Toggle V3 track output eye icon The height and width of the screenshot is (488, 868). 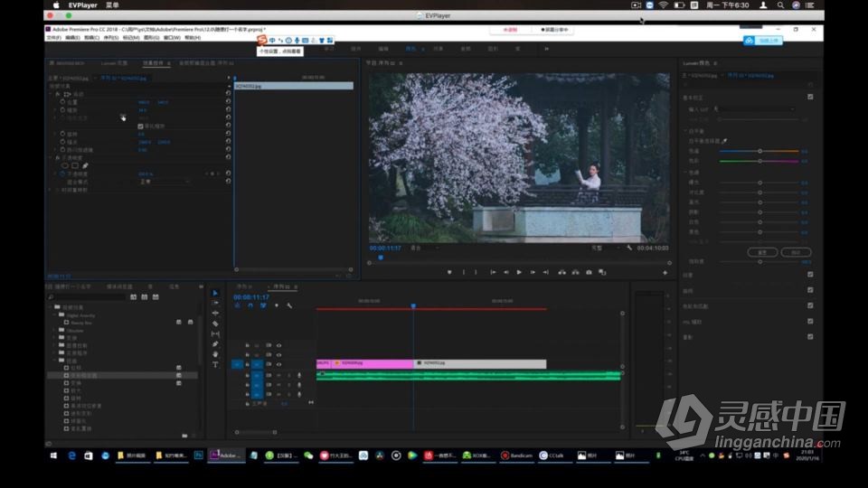(279, 345)
